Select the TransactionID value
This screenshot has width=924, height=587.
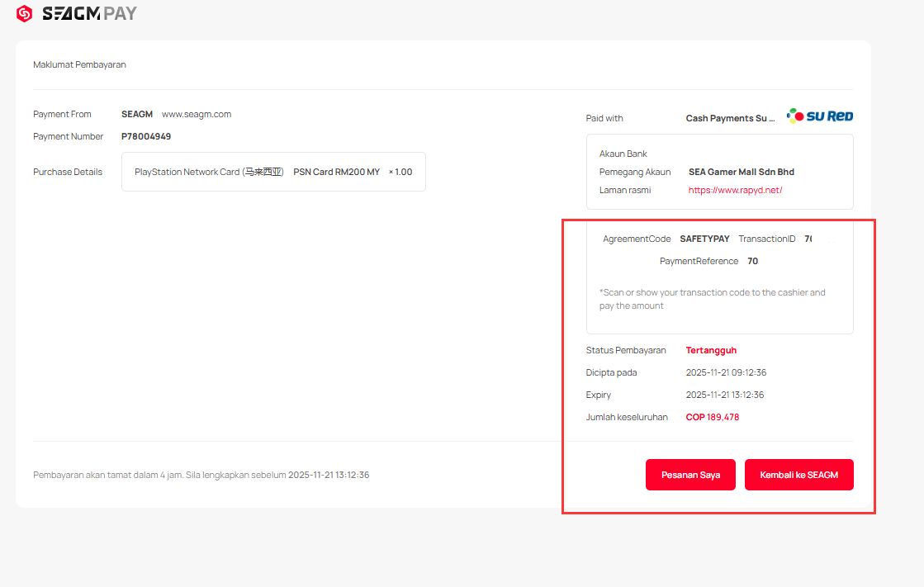click(x=808, y=239)
